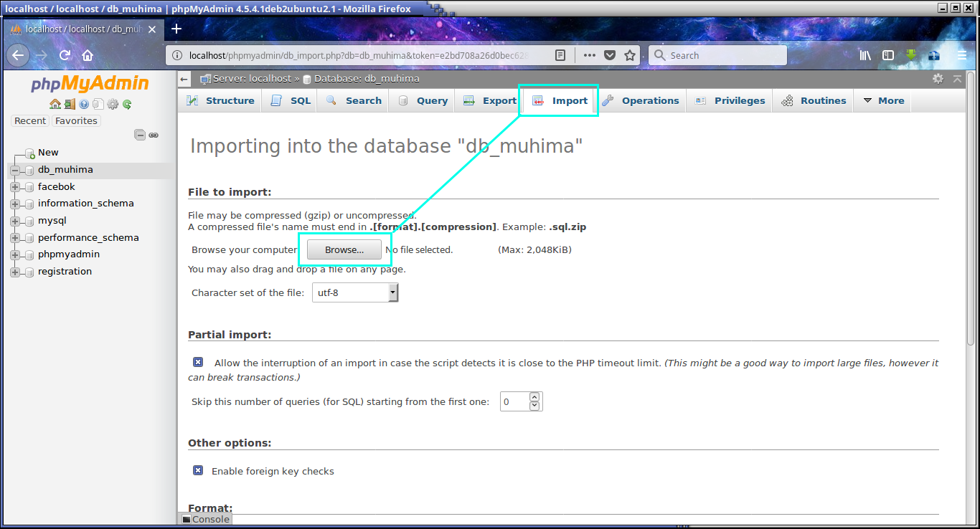Increase the skip queries number stepper

pos(534,397)
